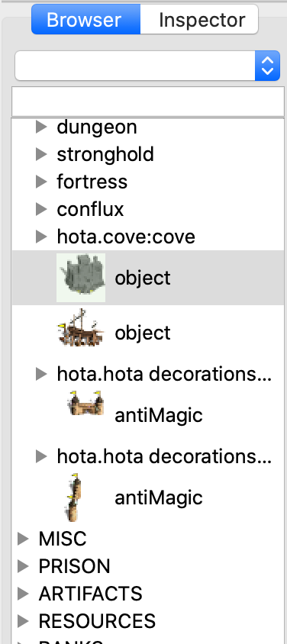The height and width of the screenshot is (644, 287).
Task: Select the shipyard object thumbnail
Action: [x=81, y=332]
